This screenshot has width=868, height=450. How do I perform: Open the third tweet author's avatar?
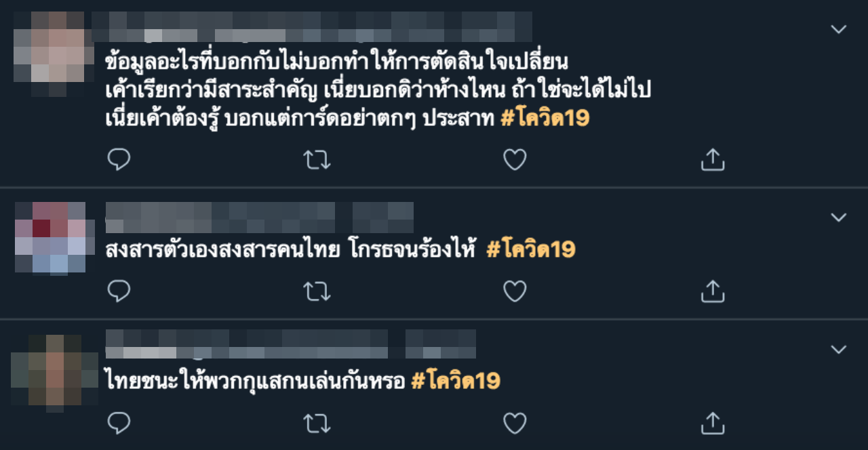click(x=54, y=373)
